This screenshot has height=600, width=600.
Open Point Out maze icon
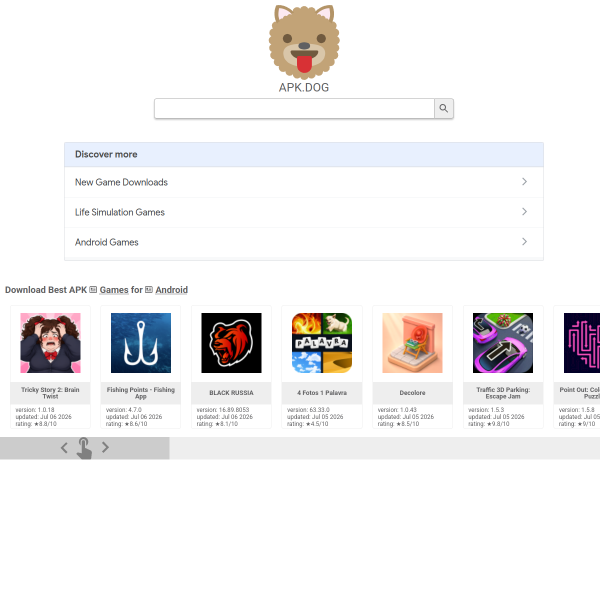tap(582, 343)
